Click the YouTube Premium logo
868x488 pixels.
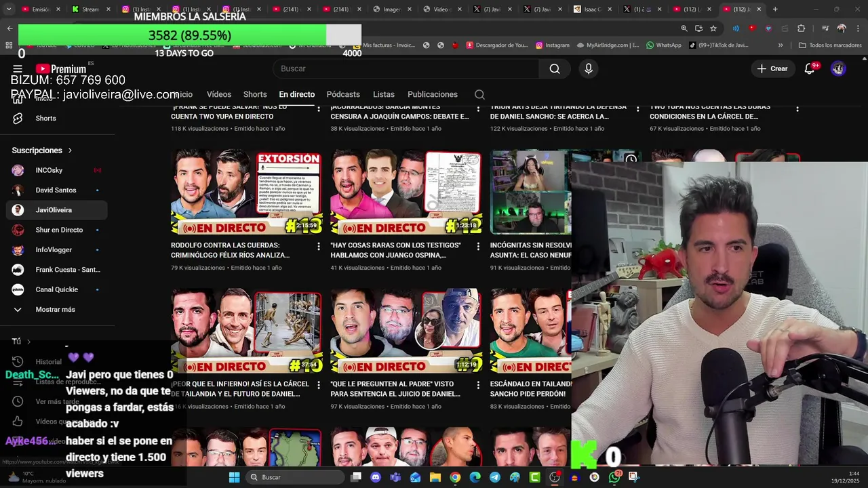[x=61, y=68]
